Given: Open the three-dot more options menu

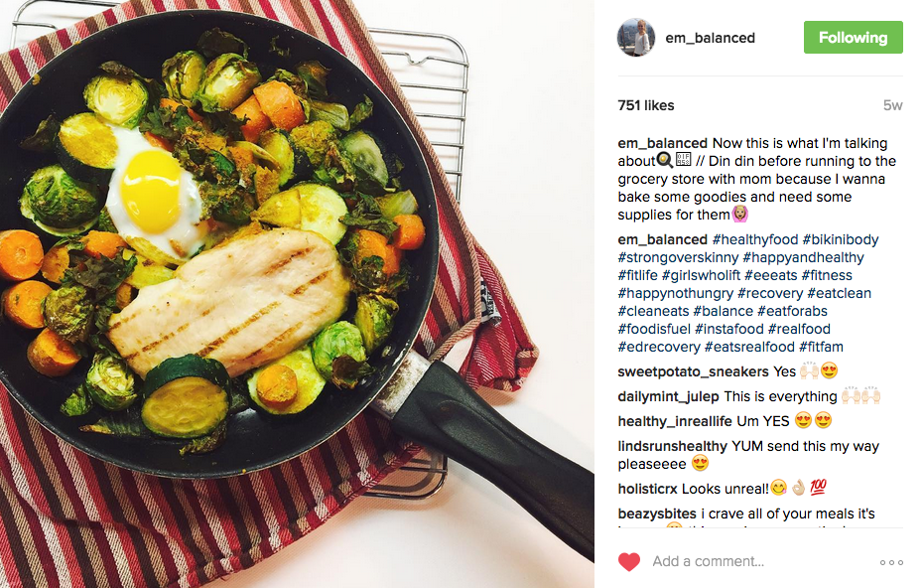Looking at the screenshot, I should [x=891, y=562].
